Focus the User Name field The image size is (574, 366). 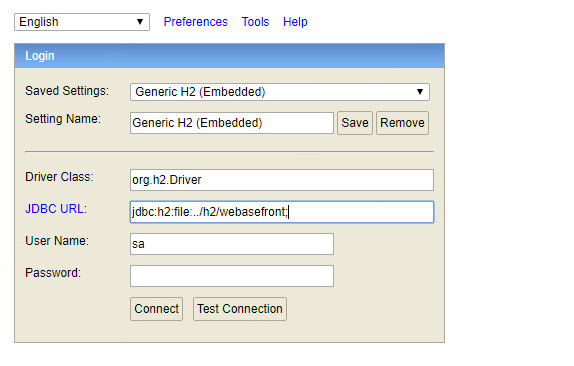pyautogui.click(x=232, y=244)
